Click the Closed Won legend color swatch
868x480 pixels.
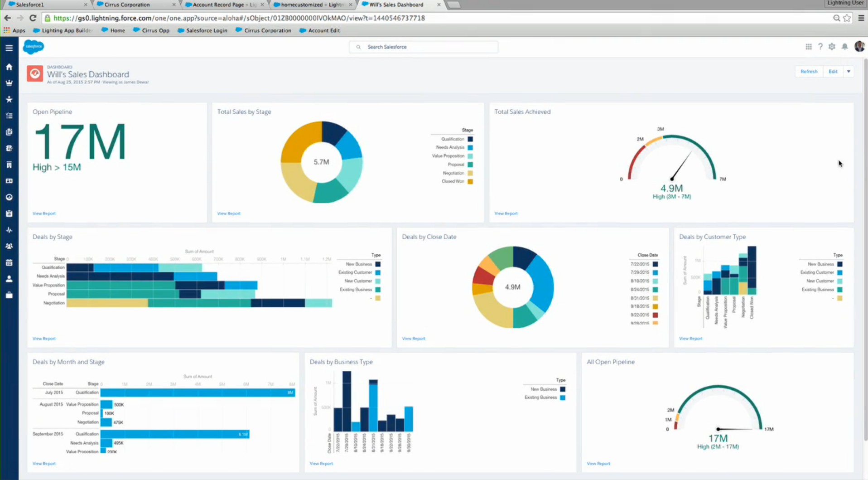click(x=470, y=181)
